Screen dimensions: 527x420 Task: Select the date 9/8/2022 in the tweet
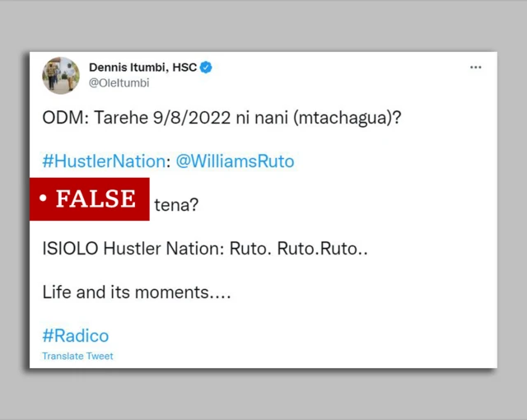tap(192, 118)
